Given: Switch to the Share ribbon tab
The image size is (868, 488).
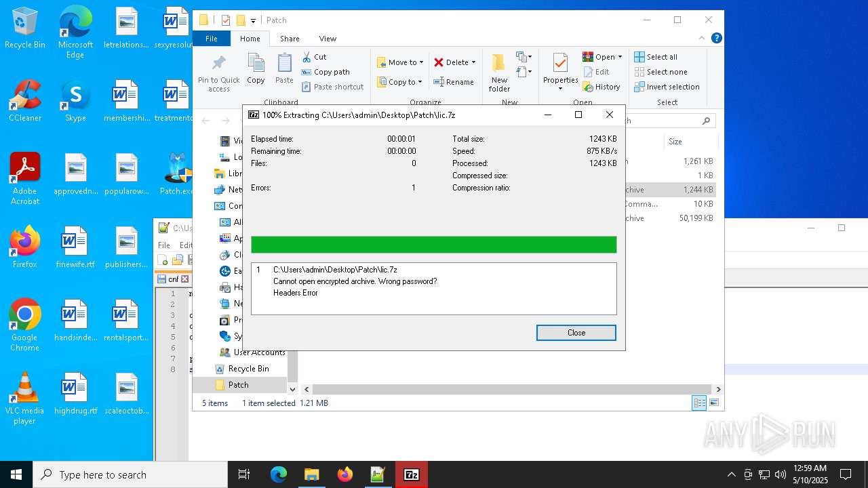Looking at the screenshot, I should [290, 39].
